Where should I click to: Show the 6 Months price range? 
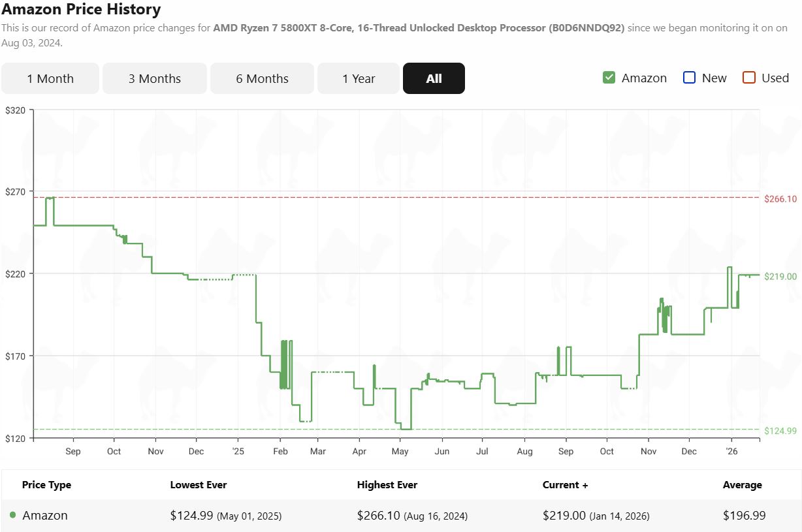point(262,78)
